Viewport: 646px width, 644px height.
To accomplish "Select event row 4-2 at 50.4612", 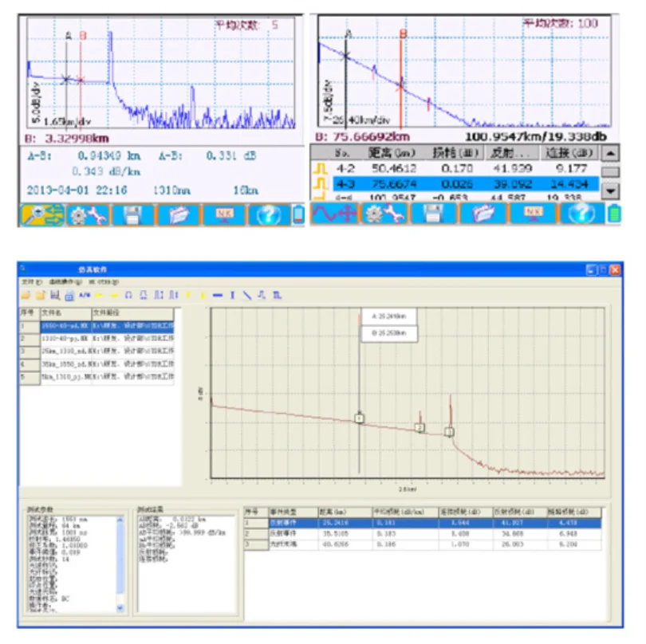I will click(x=455, y=168).
